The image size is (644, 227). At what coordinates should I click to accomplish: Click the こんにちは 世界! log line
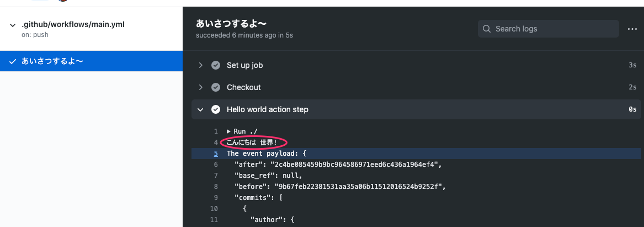[252, 142]
